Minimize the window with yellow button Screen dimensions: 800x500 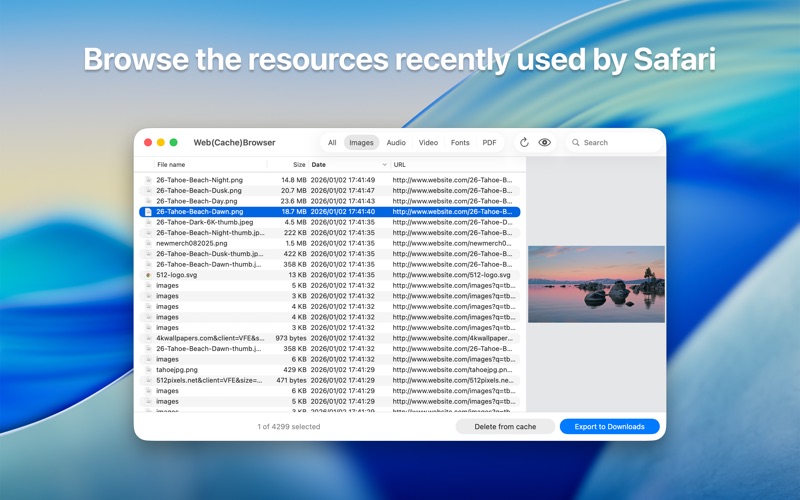point(161,142)
